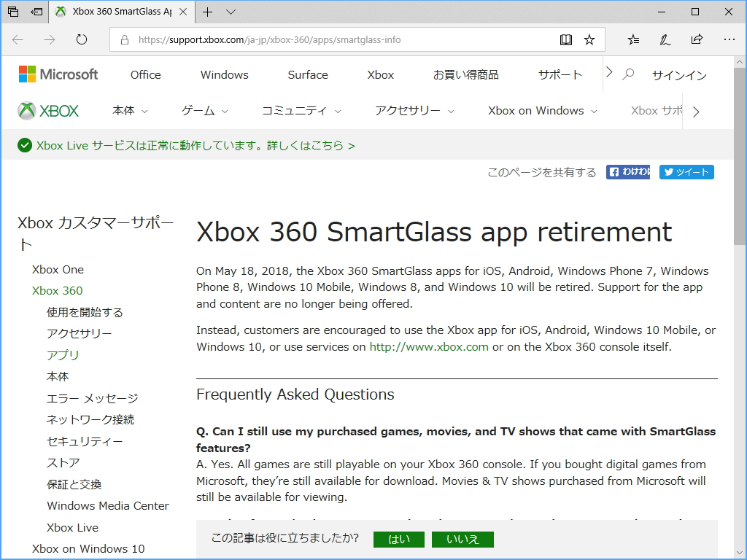Show more Xbox nav items chevron
The image size is (747, 560).
(696, 112)
